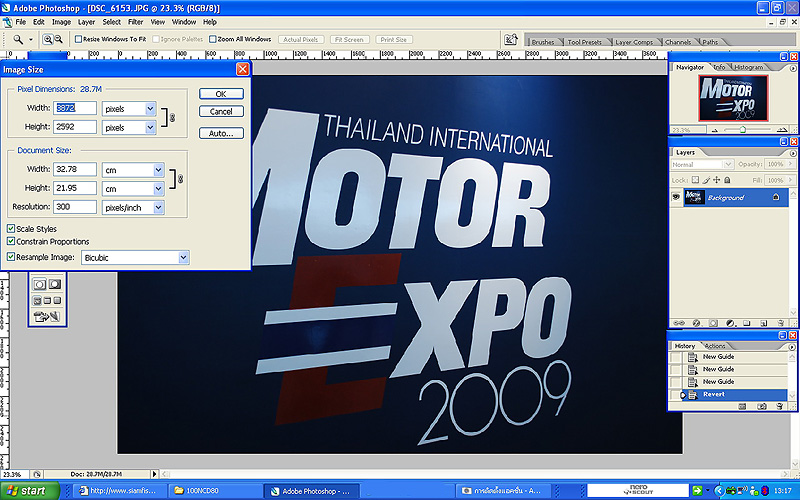Viewport: 800px width, 500px height.
Task: Create a new layer icon
Action: 763,323
